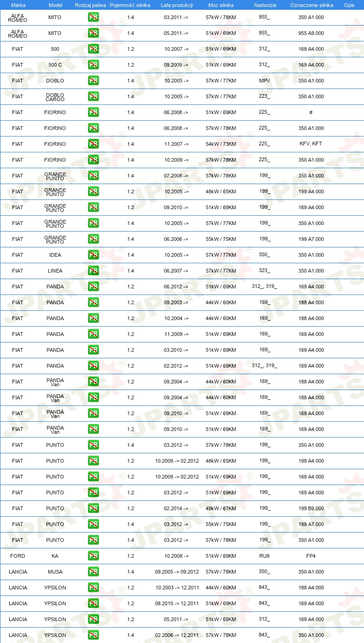Image resolution: width=364 pixels, height=643 pixels.
Task: Click fuel icon in FIORINO KFV, KFT row
Action: pyautogui.click(x=93, y=144)
